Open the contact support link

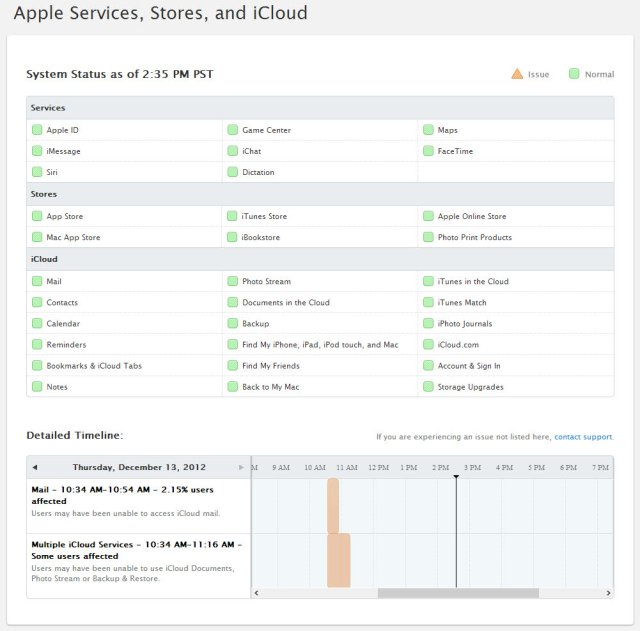583,437
